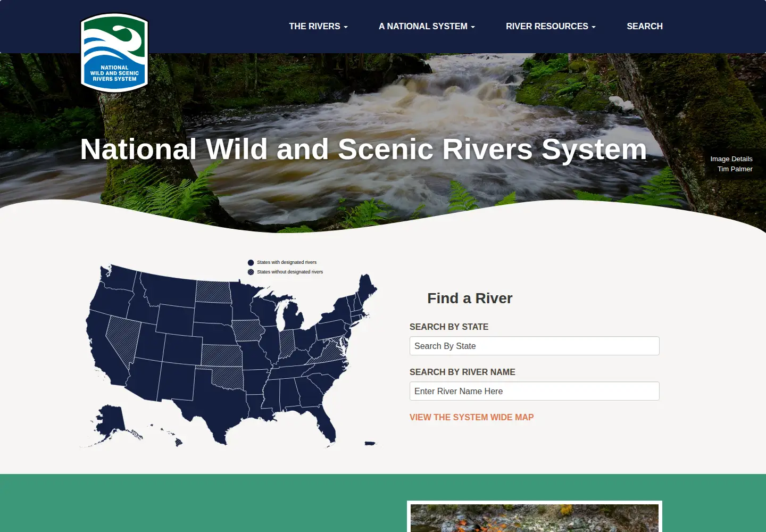Open The Rivers dropdown menu
Viewport: 766px width, 532px height.
tap(318, 26)
